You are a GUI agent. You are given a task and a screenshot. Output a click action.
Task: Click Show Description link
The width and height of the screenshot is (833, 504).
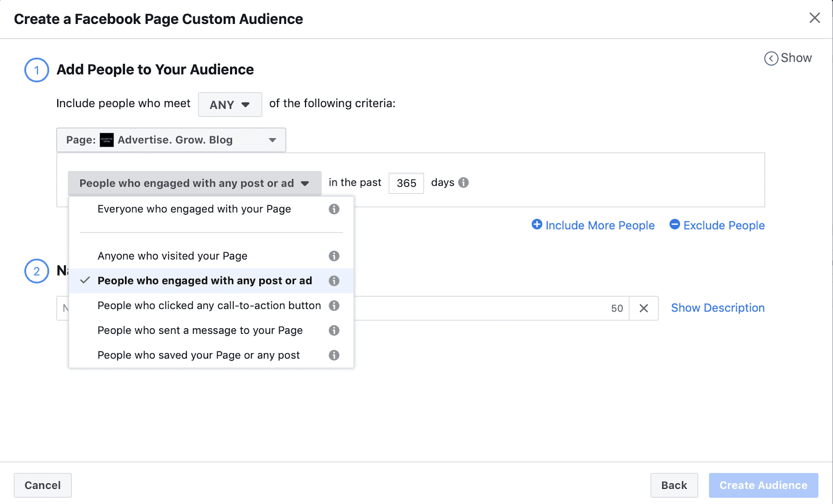pyautogui.click(x=718, y=308)
